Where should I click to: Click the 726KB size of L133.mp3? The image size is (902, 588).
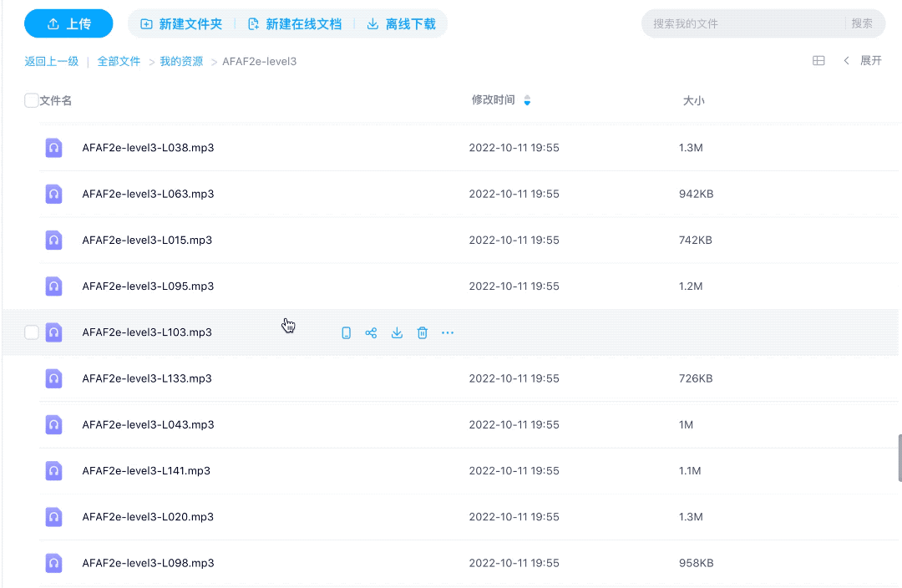(x=696, y=378)
